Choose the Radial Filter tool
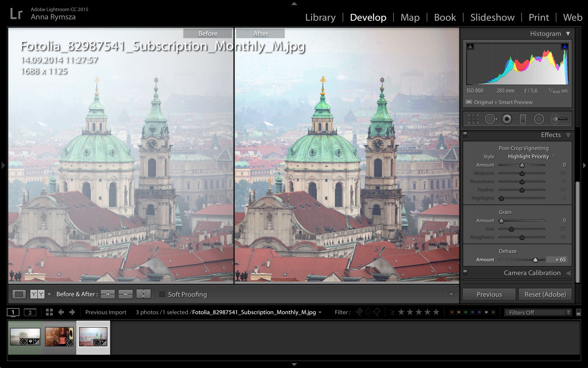The width and height of the screenshot is (588, 368). coord(539,119)
